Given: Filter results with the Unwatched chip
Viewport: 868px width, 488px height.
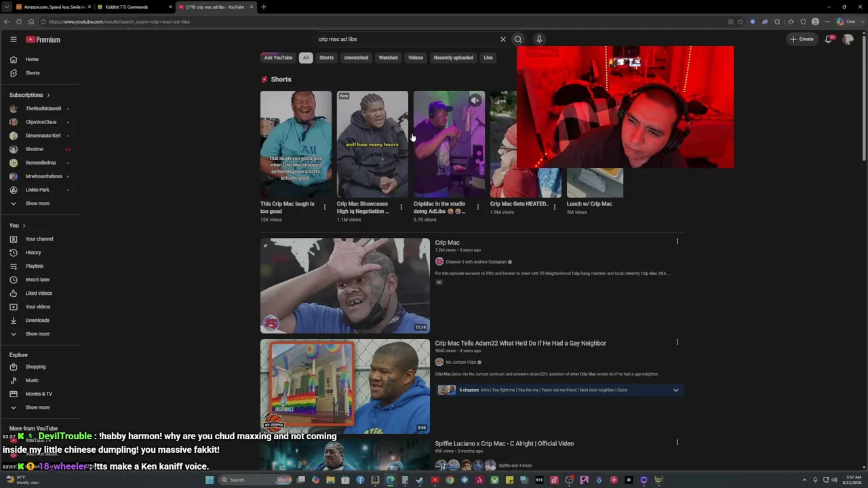Looking at the screenshot, I should tap(356, 58).
